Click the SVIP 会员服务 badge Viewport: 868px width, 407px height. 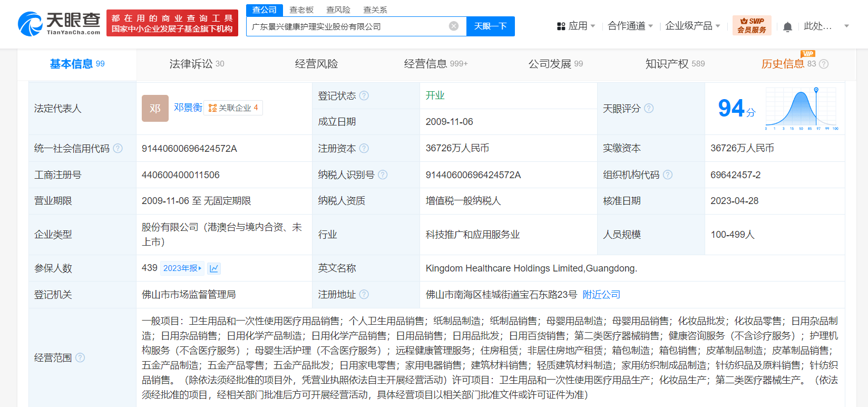[752, 25]
